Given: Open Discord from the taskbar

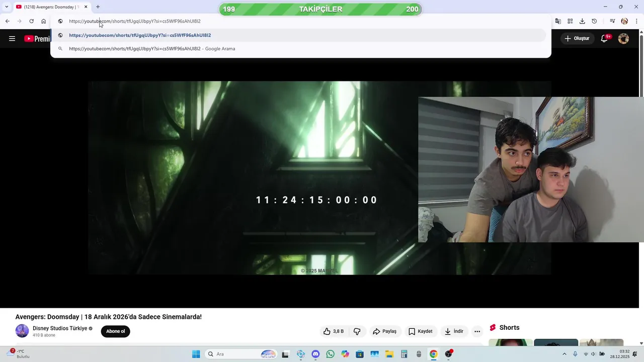Looking at the screenshot, I should point(315,354).
